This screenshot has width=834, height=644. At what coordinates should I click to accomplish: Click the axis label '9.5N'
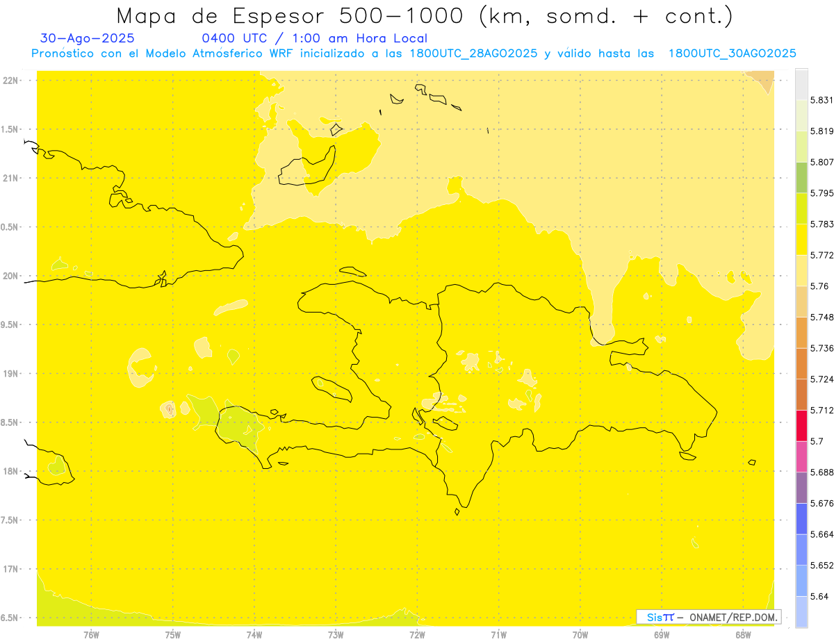point(10,325)
